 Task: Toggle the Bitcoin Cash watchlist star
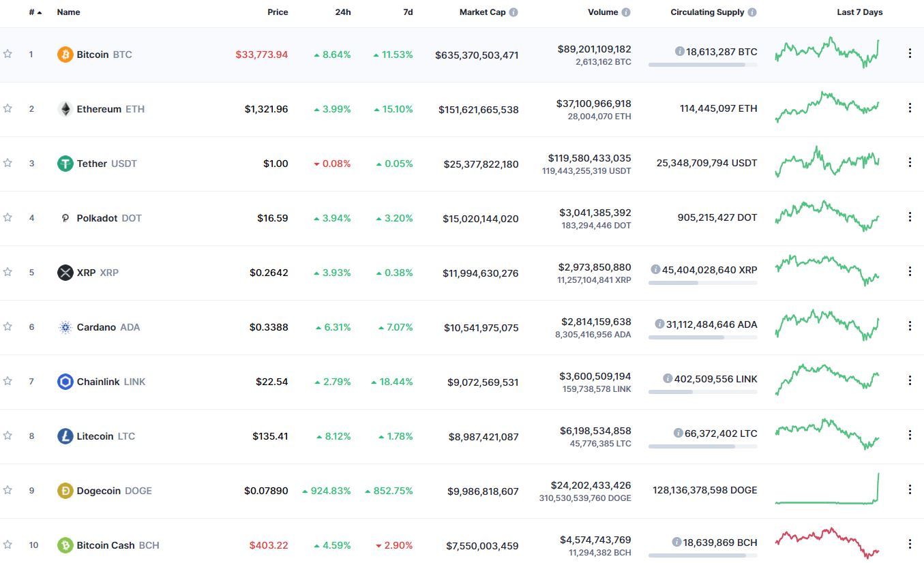tap(8, 545)
